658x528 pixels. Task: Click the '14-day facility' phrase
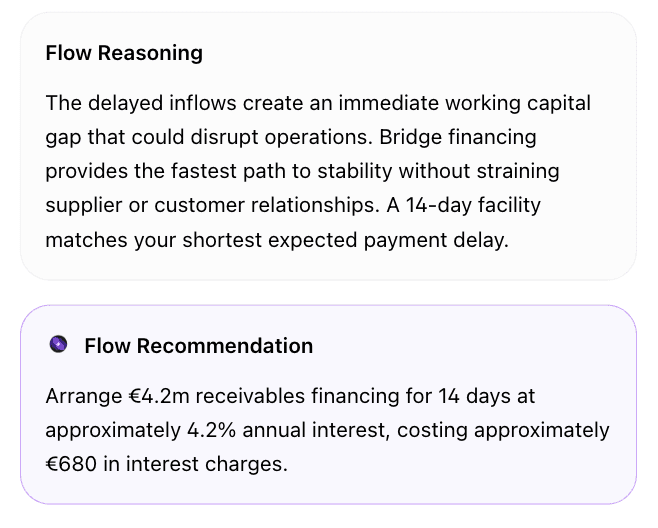[x=473, y=206]
